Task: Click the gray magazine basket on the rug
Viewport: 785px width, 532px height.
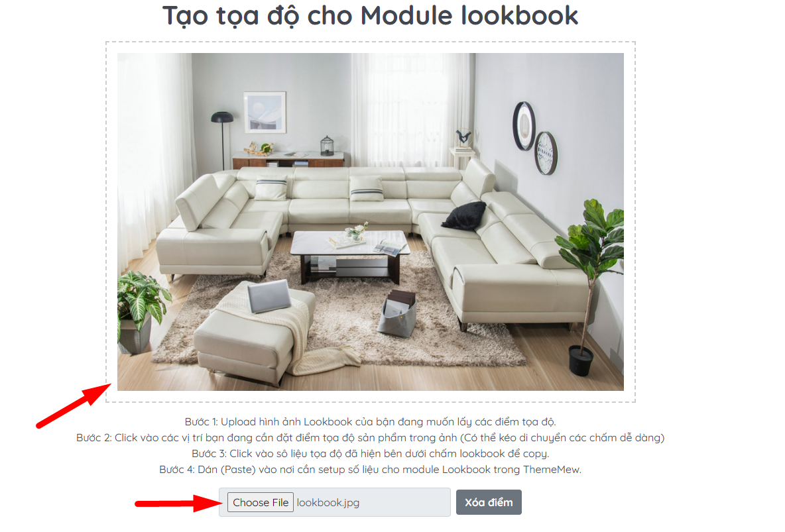Action: coord(397,314)
